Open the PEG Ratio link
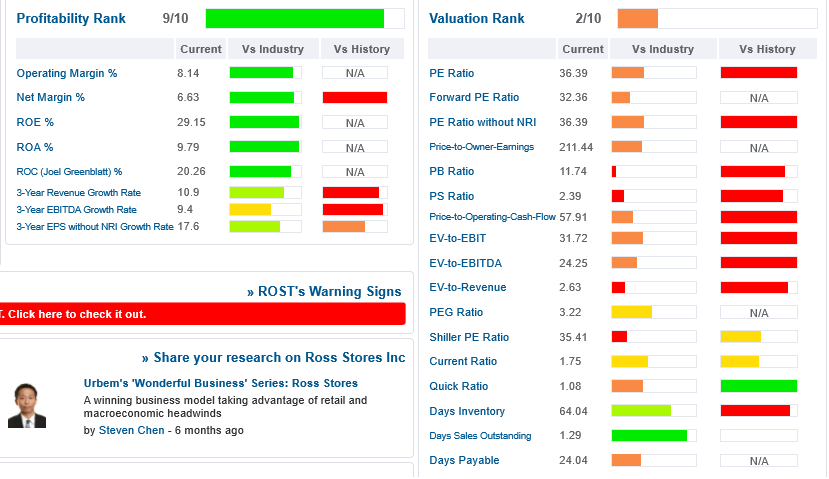829x479 pixels. (x=456, y=312)
